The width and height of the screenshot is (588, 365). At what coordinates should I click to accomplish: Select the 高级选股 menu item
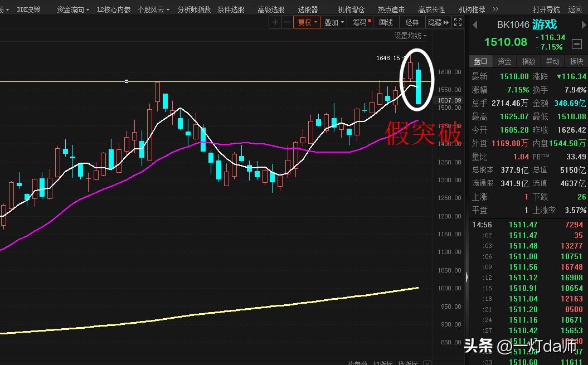coord(271,9)
